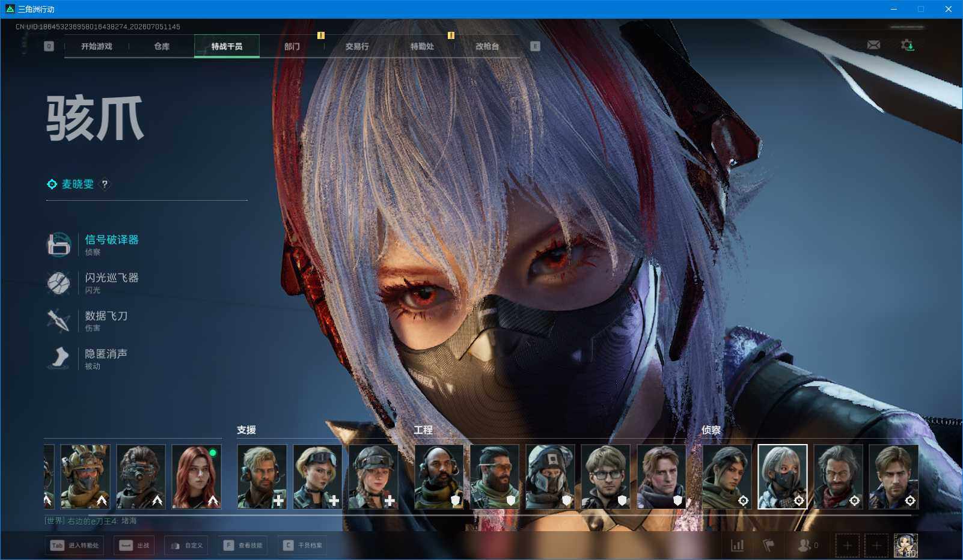The image size is (963, 560).
Task: Select the glasses-wearing engineer operator portrait
Action: (606, 476)
